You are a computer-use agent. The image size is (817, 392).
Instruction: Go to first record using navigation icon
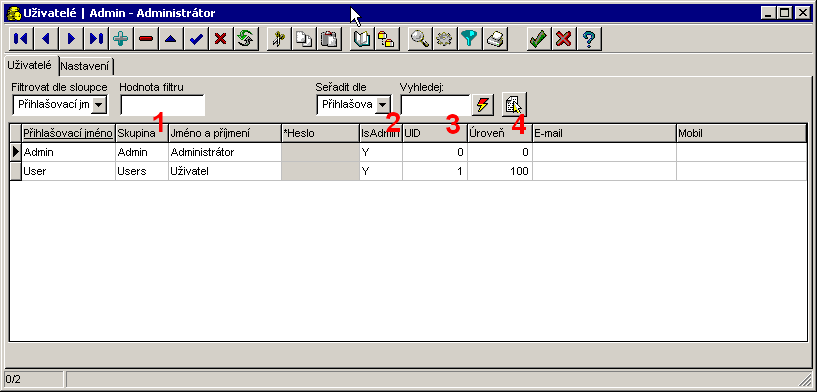point(21,39)
